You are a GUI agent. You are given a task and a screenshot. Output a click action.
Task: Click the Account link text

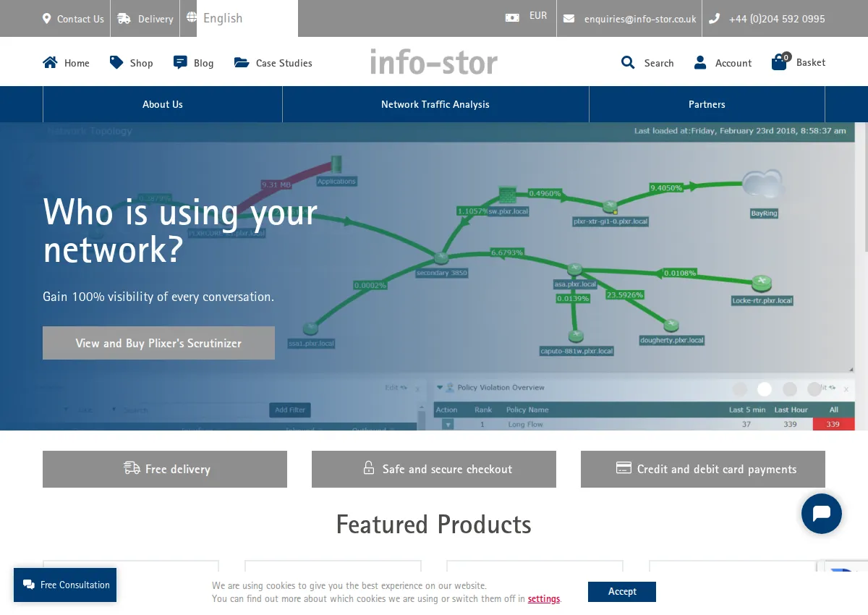[x=733, y=63]
